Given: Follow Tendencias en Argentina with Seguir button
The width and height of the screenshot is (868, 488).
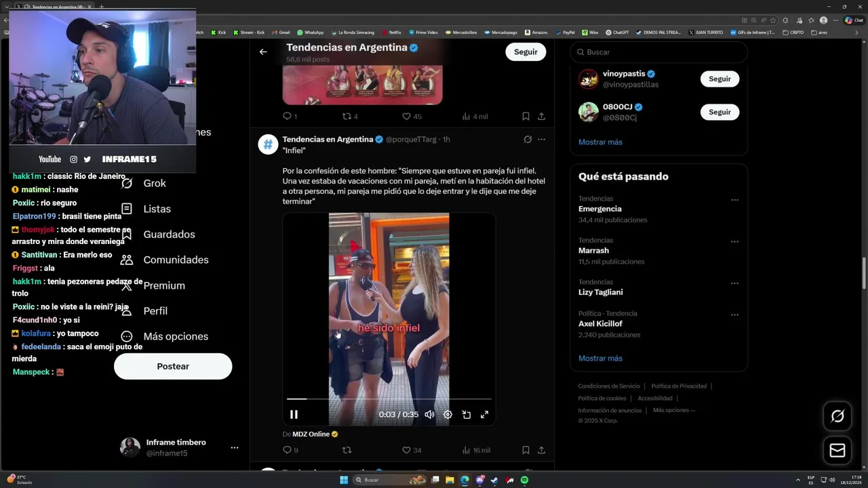Looking at the screenshot, I should (x=526, y=52).
